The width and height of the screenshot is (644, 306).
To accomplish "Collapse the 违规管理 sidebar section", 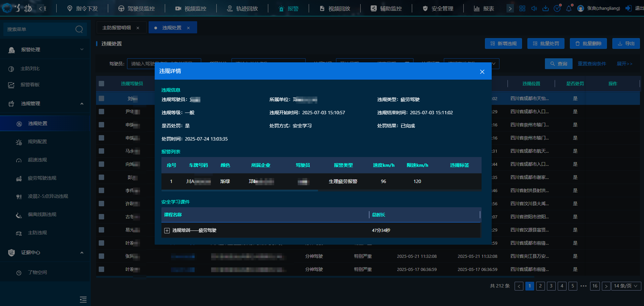I will (82, 103).
